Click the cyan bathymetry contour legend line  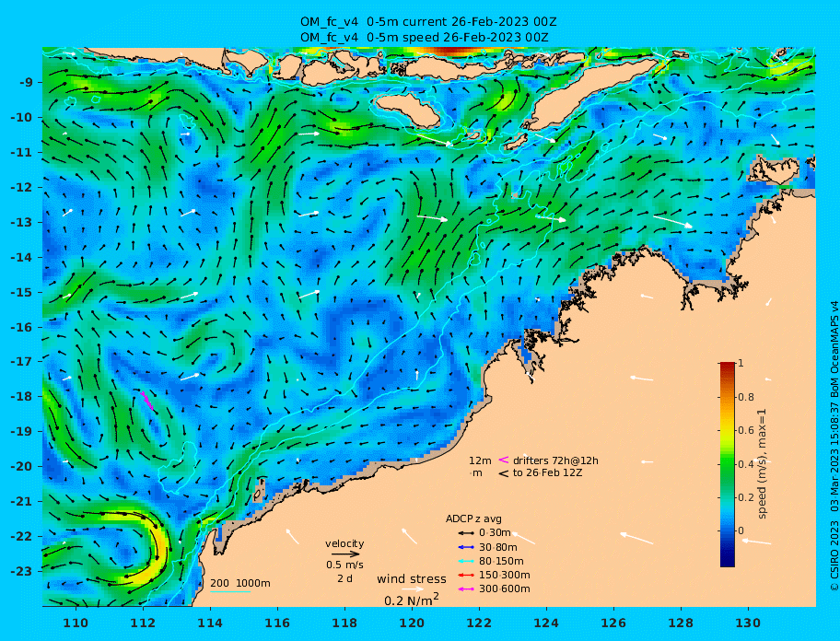click(230, 592)
